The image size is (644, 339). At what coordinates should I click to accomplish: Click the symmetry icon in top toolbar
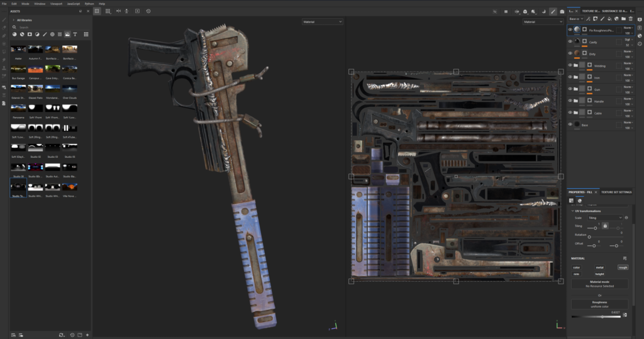118,11
